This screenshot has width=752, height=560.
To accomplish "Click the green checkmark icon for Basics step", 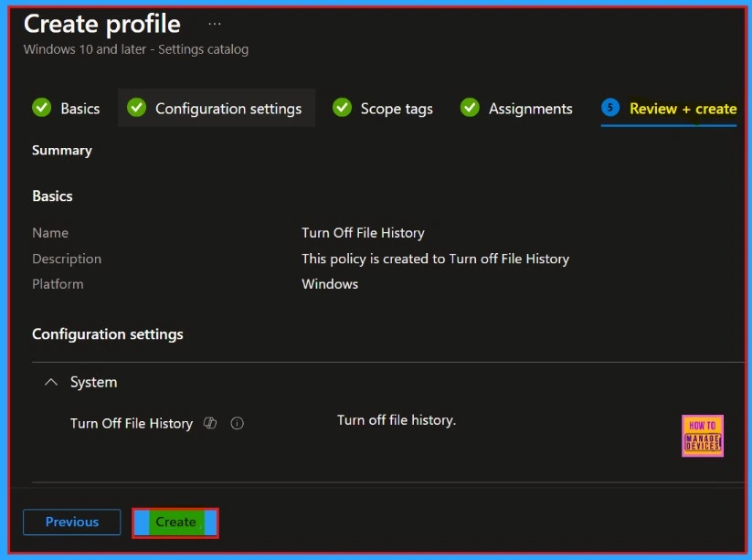I will 42,108.
